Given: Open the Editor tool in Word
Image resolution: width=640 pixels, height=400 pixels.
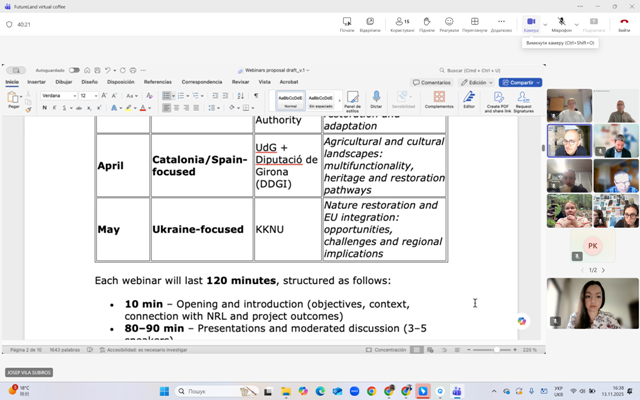Looking at the screenshot, I should [469, 98].
